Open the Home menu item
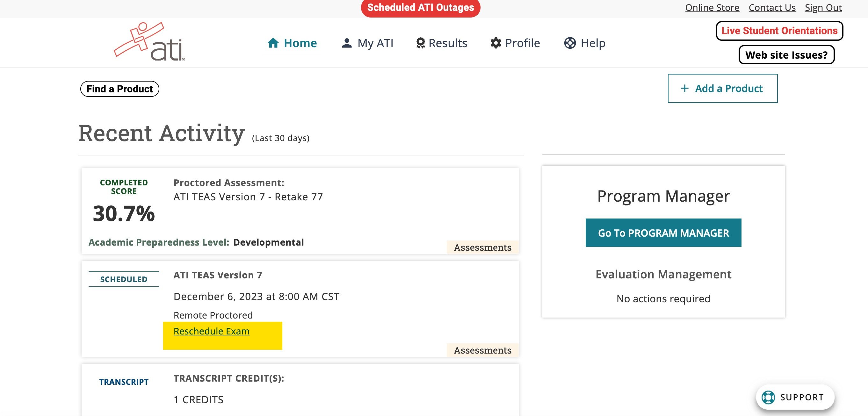The height and width of the screenshot is (416, 868). click(292, 43)
